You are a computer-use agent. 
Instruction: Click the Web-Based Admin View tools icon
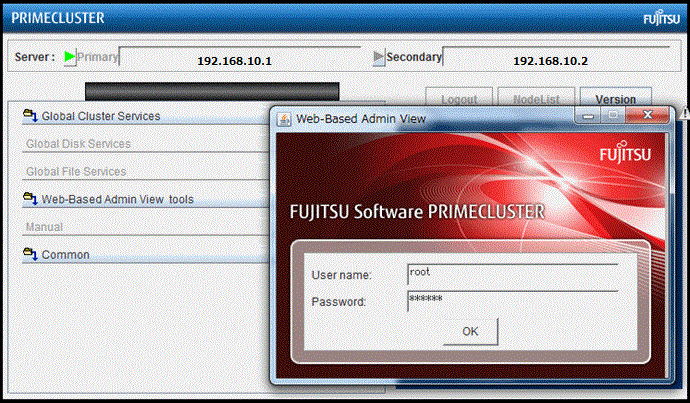pyautogui.click(x=30, y=199)
